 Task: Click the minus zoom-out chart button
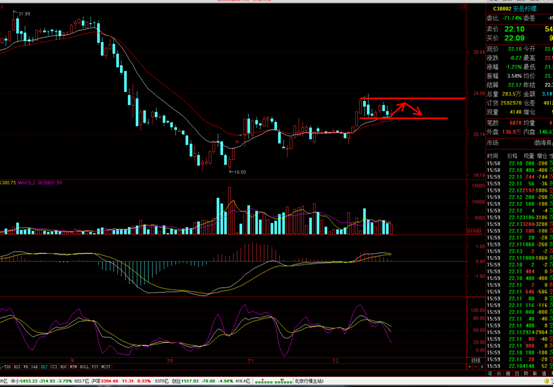pos(476,367)
